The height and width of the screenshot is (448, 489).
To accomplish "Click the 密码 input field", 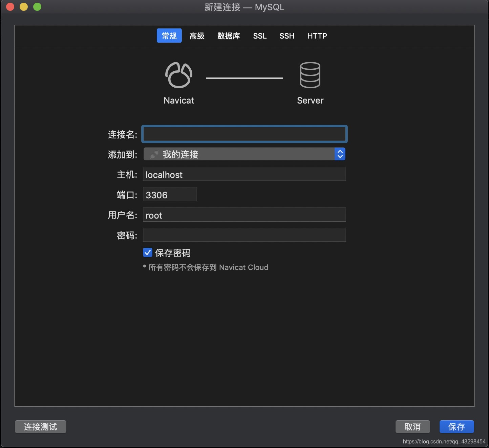I will coord(244,235).
